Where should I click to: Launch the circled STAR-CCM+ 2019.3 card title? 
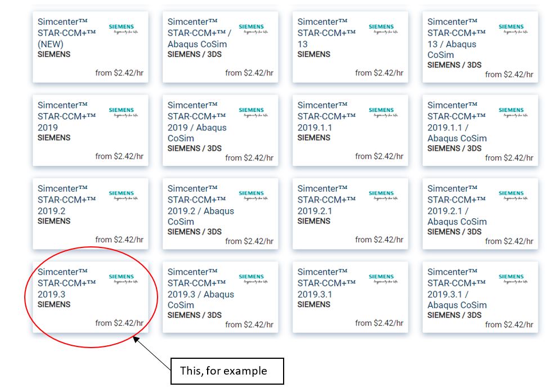[x=66, y=283]
